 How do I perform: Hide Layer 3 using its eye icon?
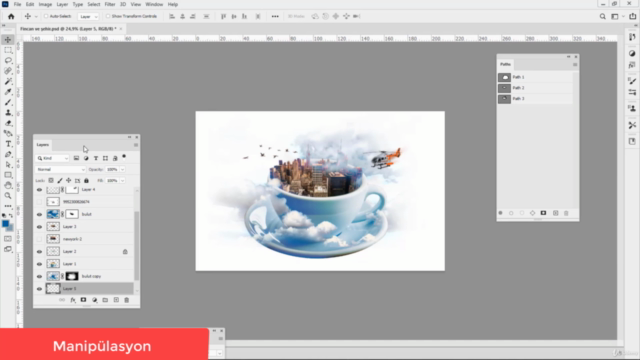click(39, 227)
